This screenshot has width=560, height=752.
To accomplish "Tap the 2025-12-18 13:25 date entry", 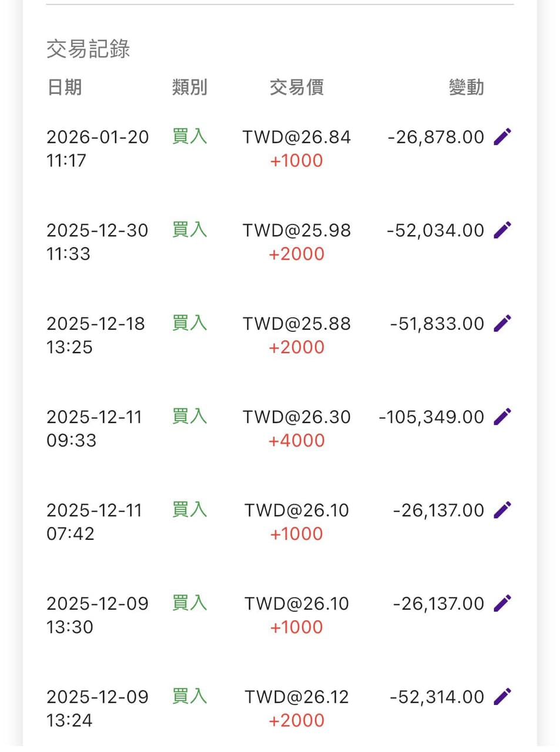I will tap(96, 335).
